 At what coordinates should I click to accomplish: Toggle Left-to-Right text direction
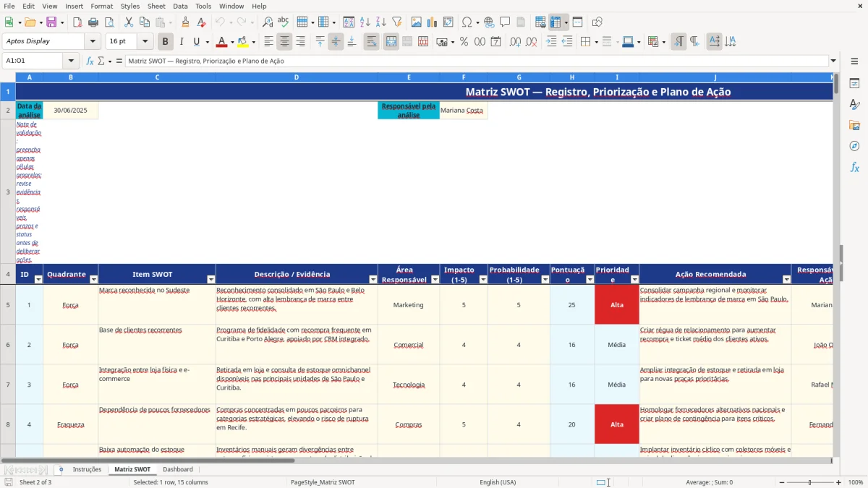tap(678, 42)
